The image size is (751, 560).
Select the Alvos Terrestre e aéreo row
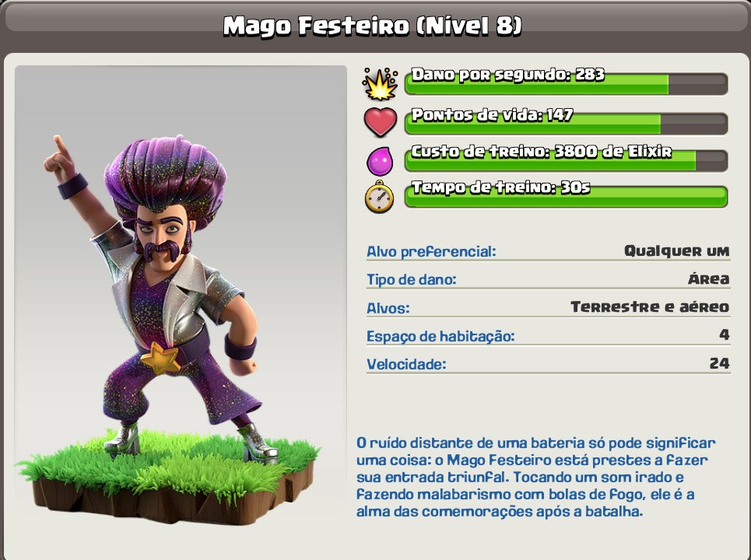(x=548, y=307)
